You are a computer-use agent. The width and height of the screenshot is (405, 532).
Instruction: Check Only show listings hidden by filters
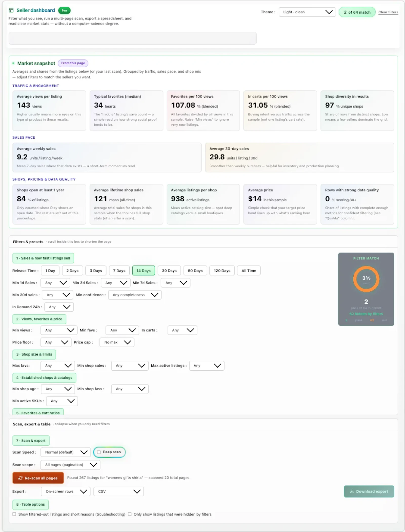[130, 514]
